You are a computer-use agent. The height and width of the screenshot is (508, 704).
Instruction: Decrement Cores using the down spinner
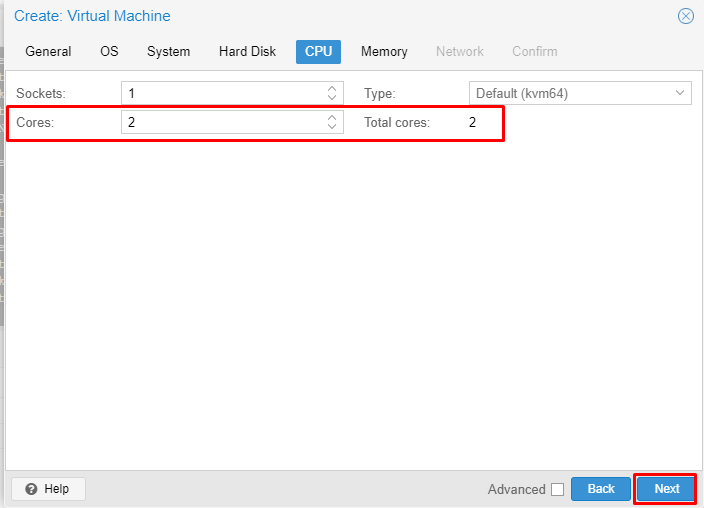point(332,127)
